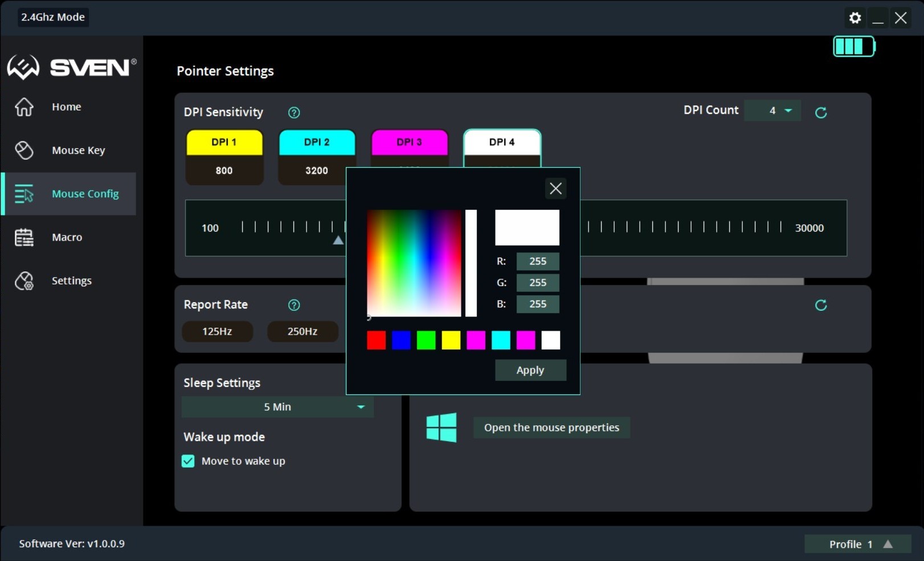This screenshot has width=924, height=561.
Task: Click the white color preview box
Action: [527, 227]
